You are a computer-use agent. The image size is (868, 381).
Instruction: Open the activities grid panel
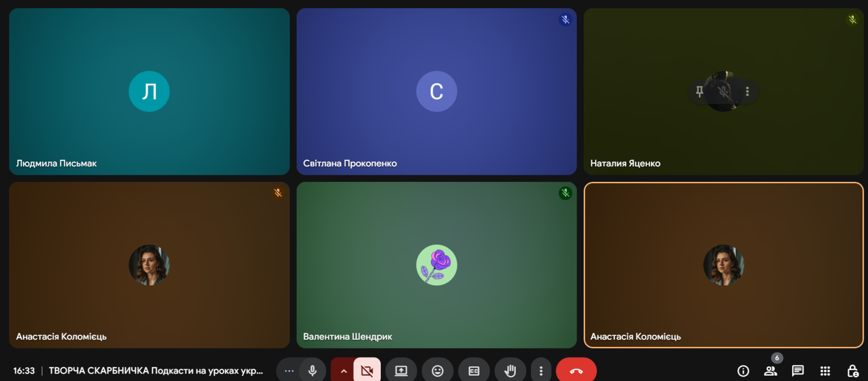pyautogui.click(x=825, y=371)
